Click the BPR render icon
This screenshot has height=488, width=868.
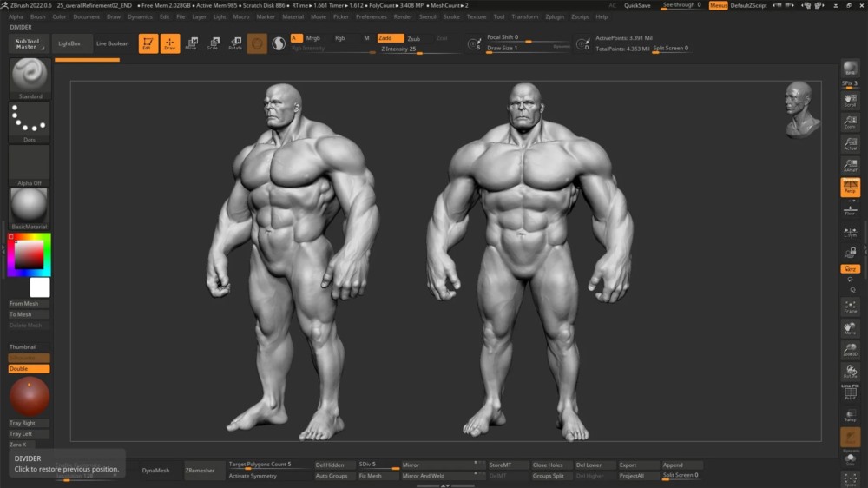[x=851, y=68]
